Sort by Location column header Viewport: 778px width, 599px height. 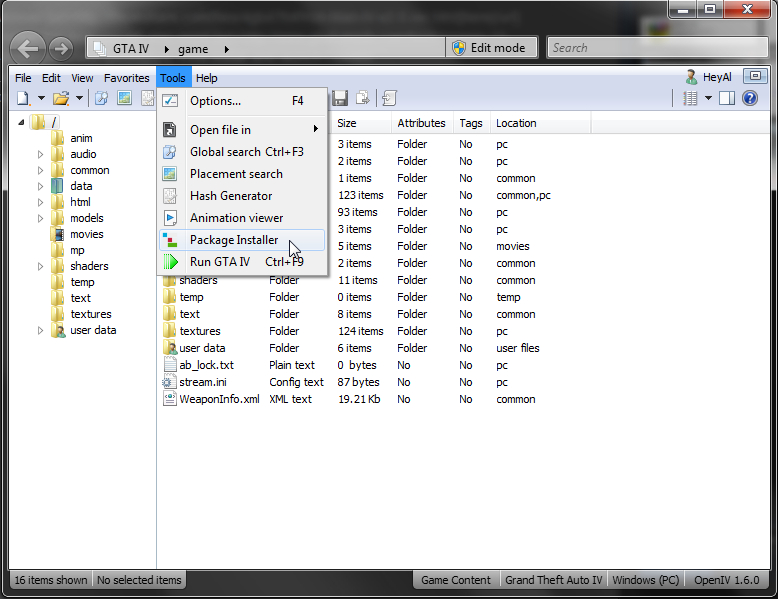(x=540, y=123)
